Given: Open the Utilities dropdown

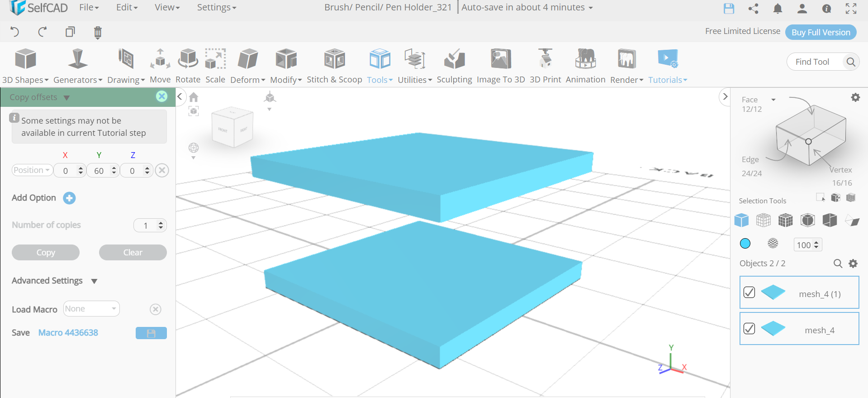Looking at the screenshot, I should 415,67.
